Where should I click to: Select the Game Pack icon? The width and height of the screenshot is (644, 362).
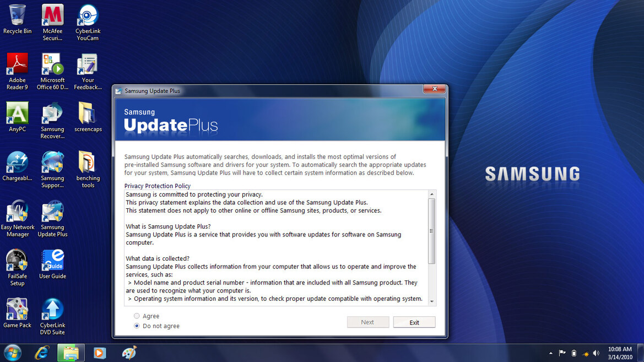(17, 313)
